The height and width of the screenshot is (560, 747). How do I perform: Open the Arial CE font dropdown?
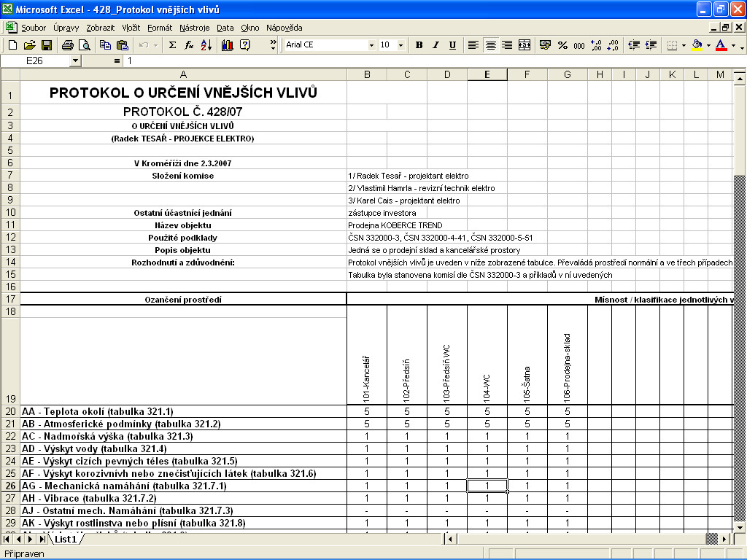371,44
